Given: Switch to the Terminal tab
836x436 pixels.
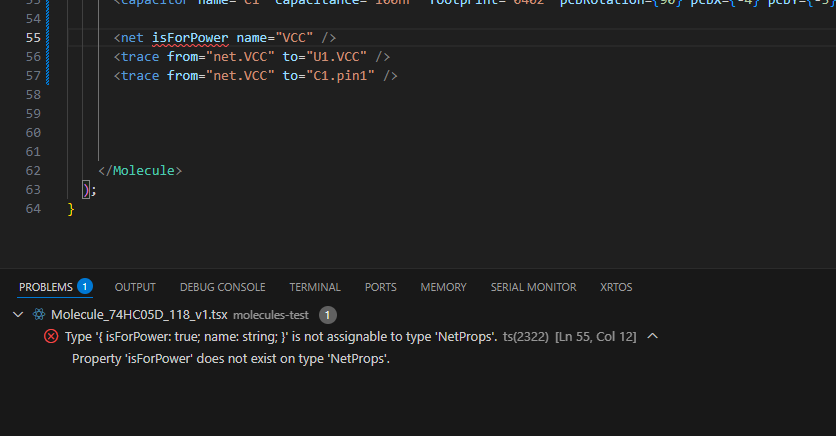Looking at the screenshot, I should pyautogui.click(x=315, y=287).
